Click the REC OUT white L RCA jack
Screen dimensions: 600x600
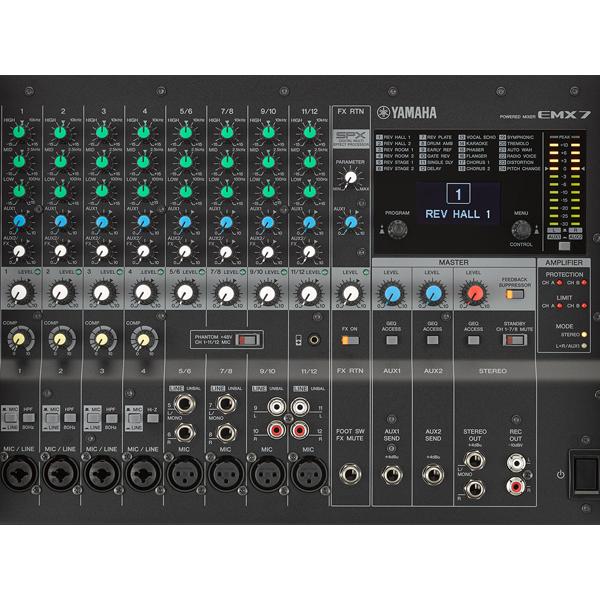(515, 463)
